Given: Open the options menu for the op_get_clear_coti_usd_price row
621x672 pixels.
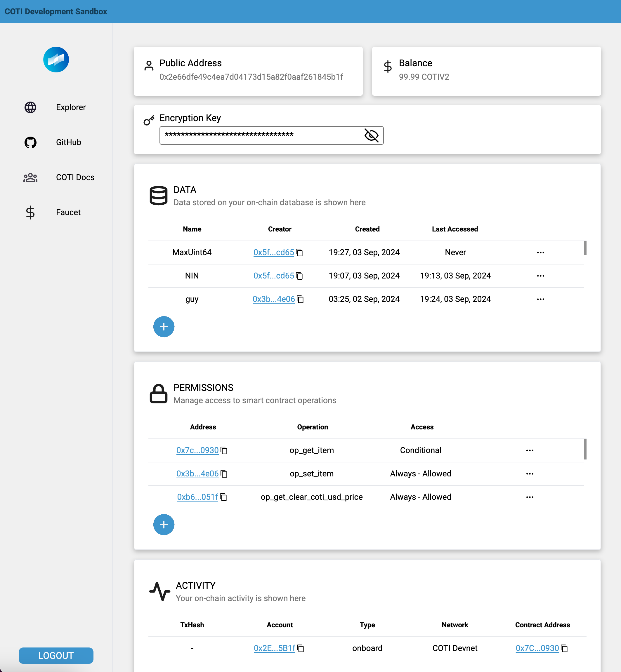Looking at the screenshot, I should 530,497.
